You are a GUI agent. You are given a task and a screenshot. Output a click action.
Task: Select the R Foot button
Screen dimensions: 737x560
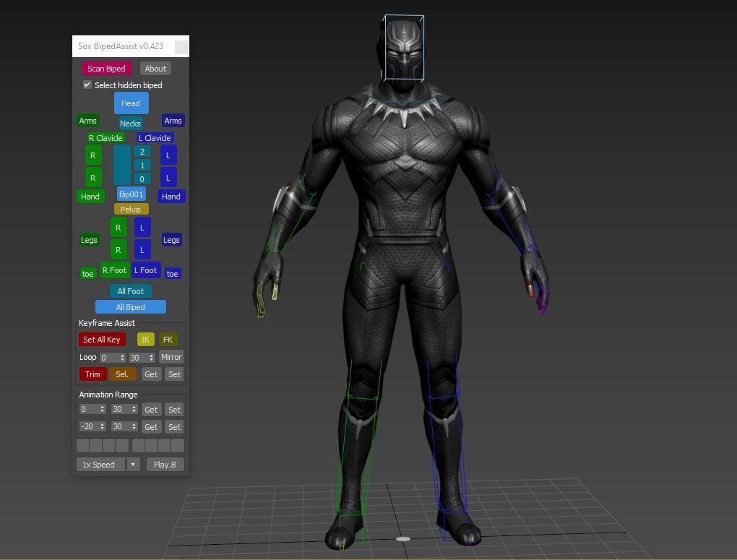[x=115, y=270]
